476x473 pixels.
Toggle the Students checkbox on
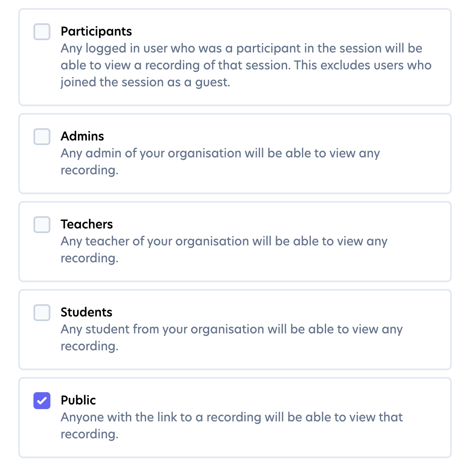click(42, 313)
